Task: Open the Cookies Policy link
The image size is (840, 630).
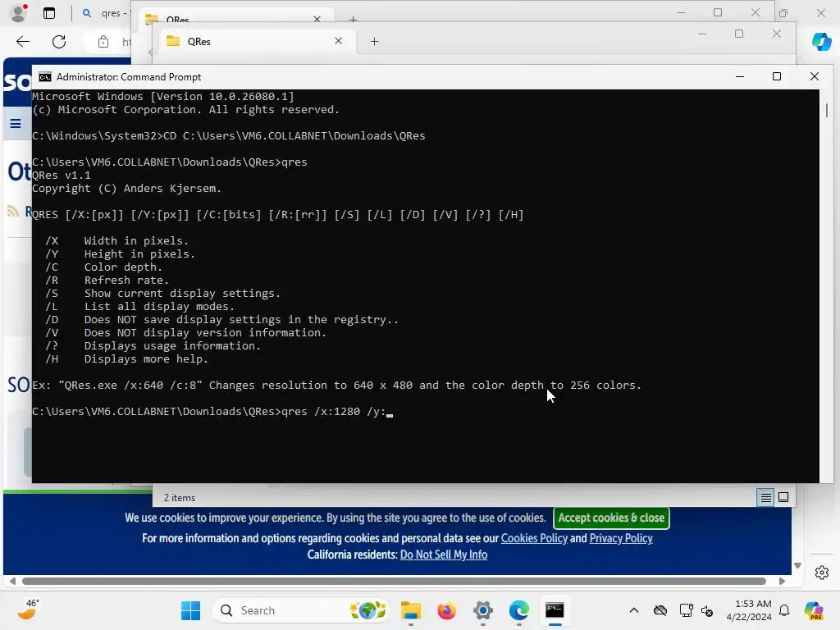Action: (x=534, y=538)
